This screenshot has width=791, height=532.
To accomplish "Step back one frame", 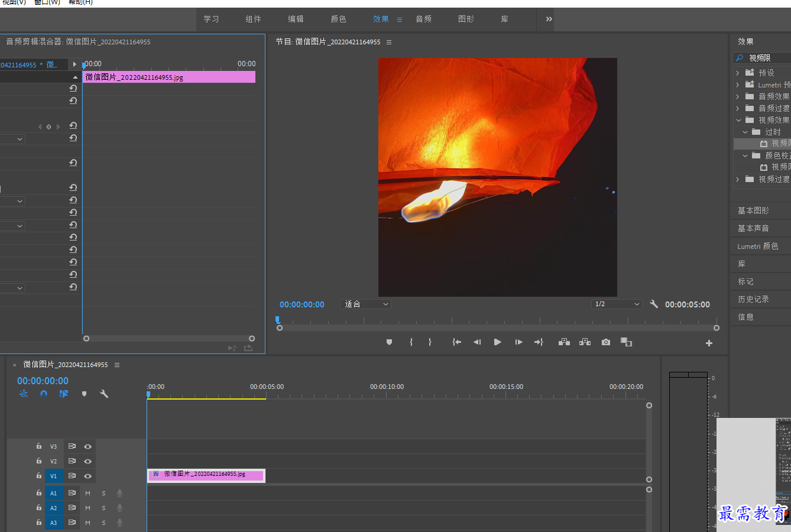I will tap(477, 342).
